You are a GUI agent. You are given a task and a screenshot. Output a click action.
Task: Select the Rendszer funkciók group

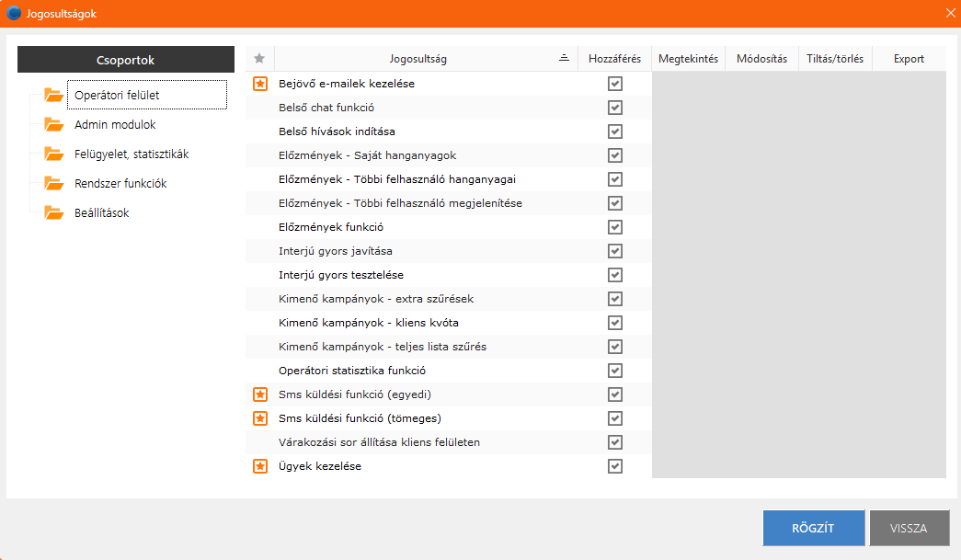click(x=120, y=184)
